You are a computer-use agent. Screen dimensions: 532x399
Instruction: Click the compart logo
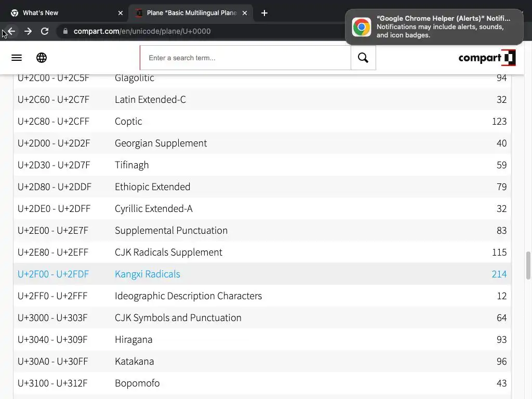point(487,58)
